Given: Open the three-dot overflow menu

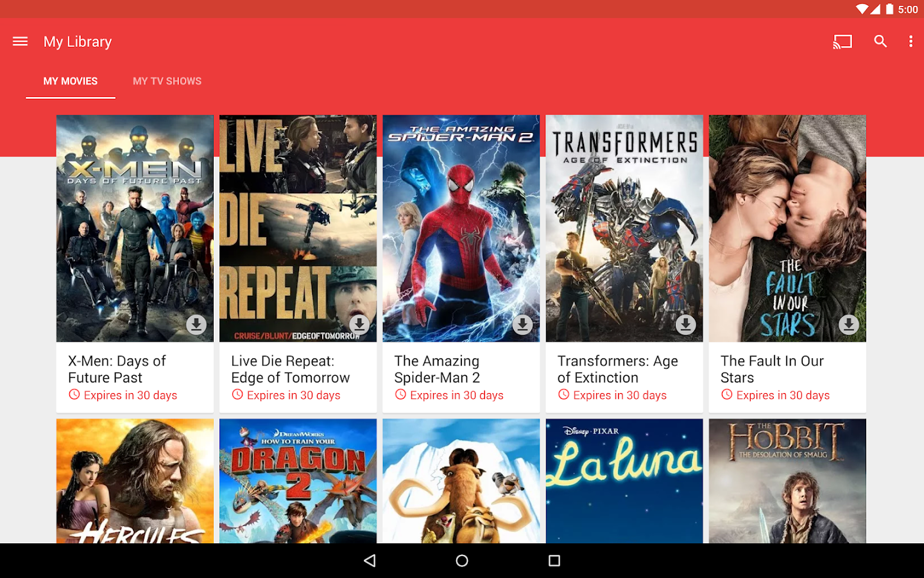Looking at the screenshot, I should [x=911, y=42].
